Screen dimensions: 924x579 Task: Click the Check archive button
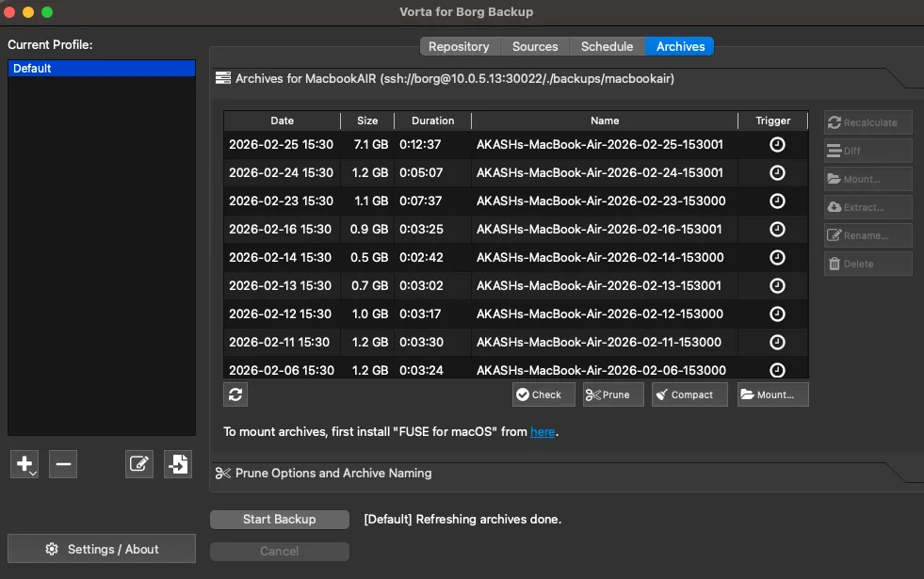pyautogui.click(x=543, y=394)
